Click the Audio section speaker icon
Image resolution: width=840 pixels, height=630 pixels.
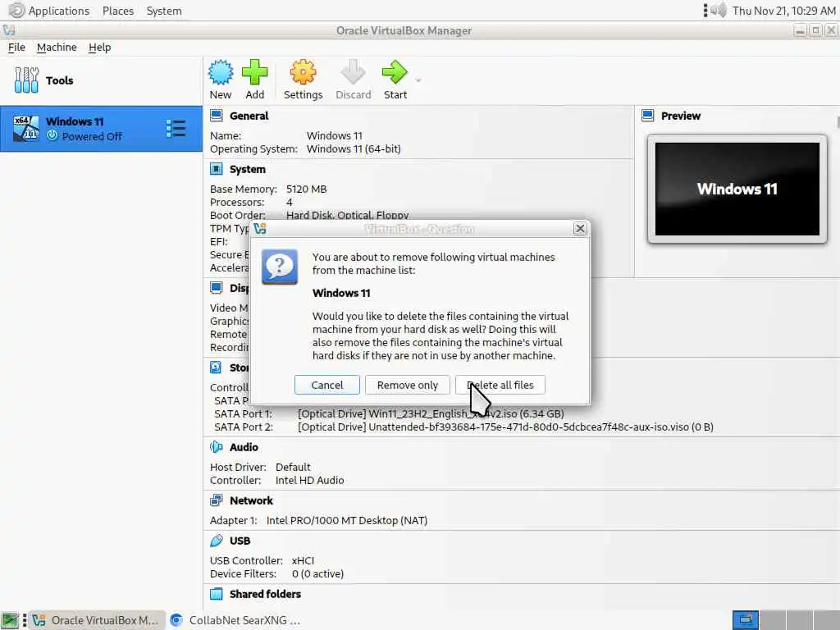click(216, 447)
